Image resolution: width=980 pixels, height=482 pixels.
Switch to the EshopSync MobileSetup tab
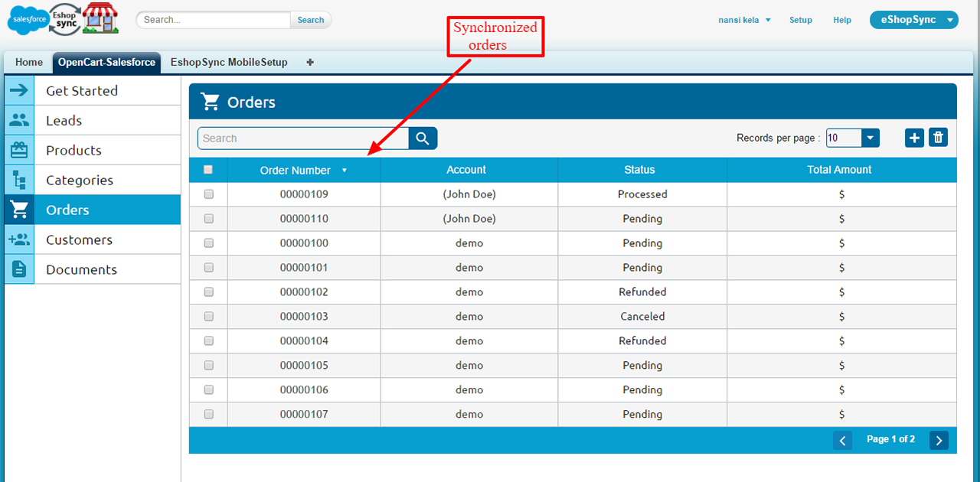point(229,63)
